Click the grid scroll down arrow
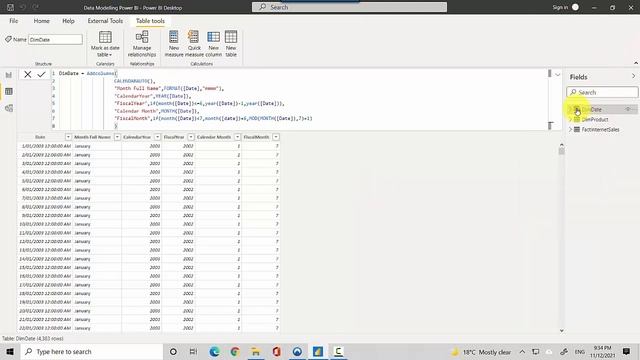 [x=562, y=331]
